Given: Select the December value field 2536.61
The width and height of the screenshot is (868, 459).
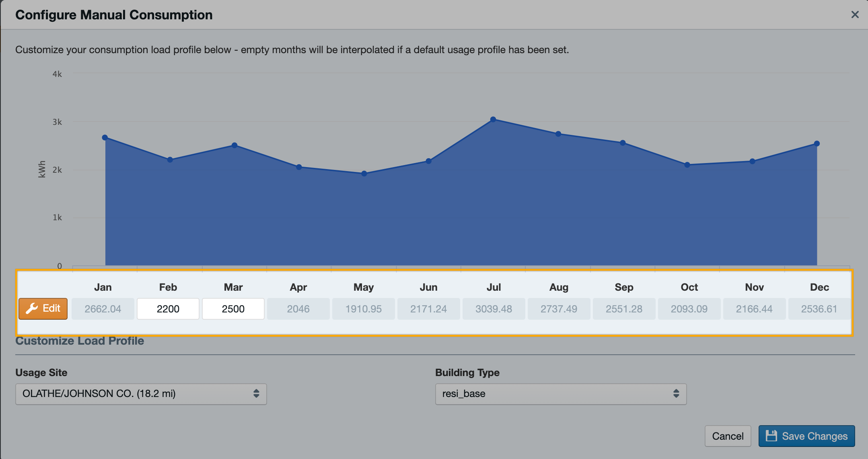Looking at the screenshot, I should (x=819, y=309).
